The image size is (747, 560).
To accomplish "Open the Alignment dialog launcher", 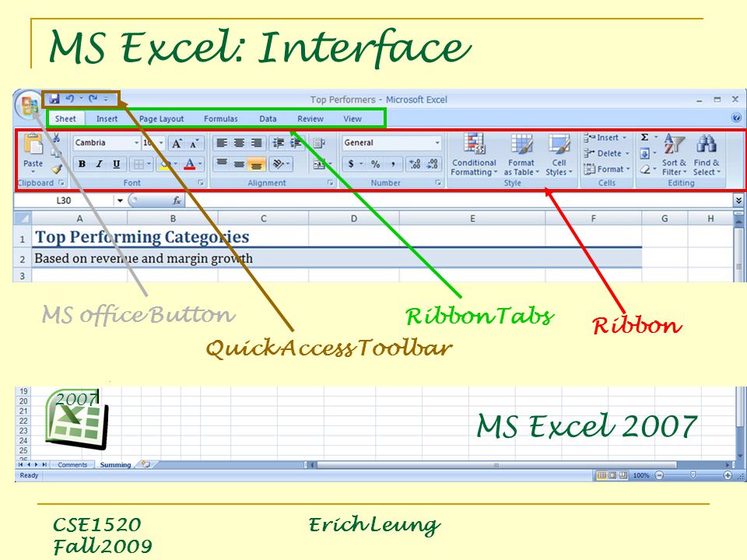I will coord(330,182).
